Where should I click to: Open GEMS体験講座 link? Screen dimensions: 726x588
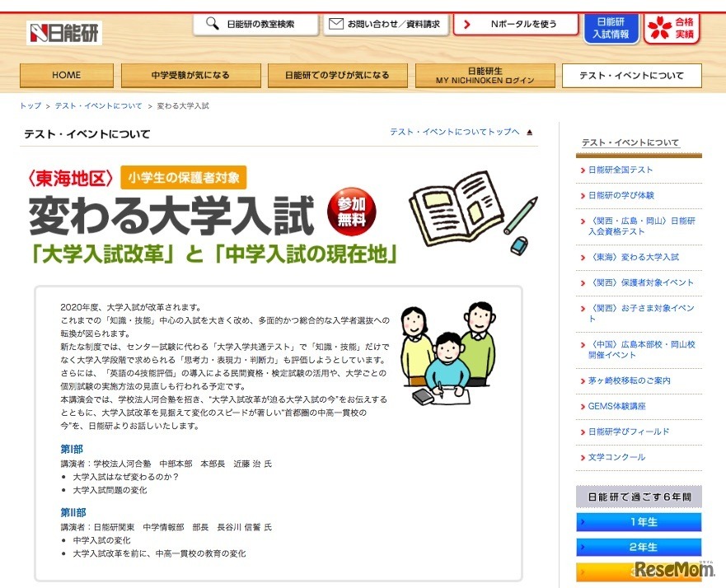tap(616, 406)
